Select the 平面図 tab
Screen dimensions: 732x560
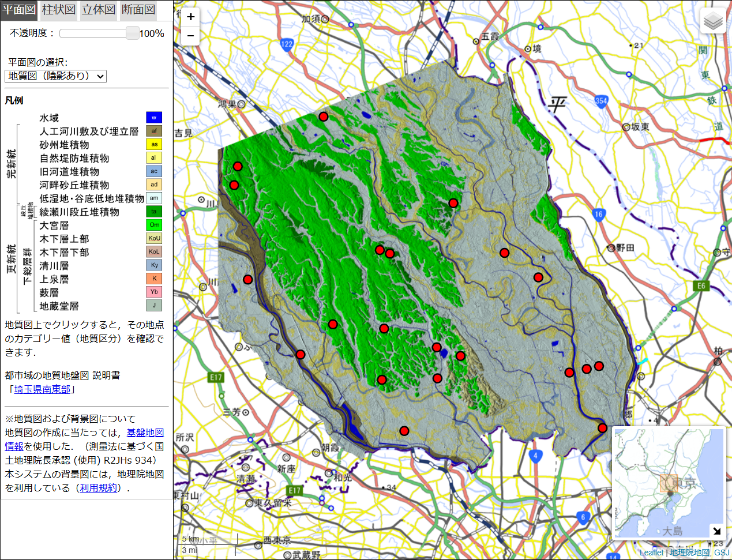[x=19, y=10]
